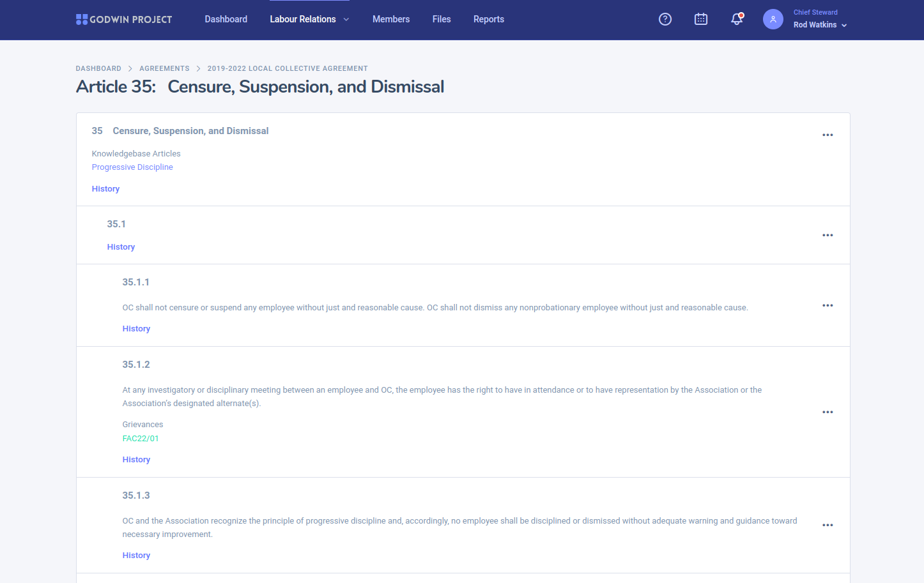
Task: Go to the Members tab
Action: (391, 19)
